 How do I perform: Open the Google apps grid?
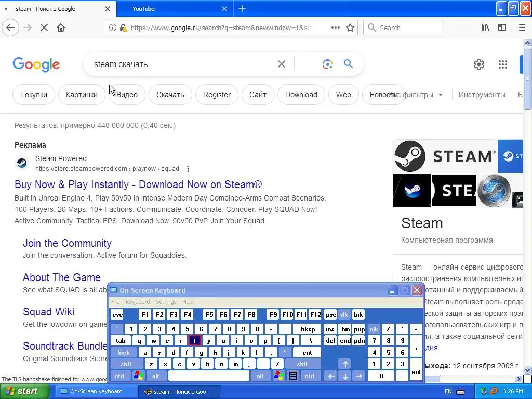click(x=503, y=64)
